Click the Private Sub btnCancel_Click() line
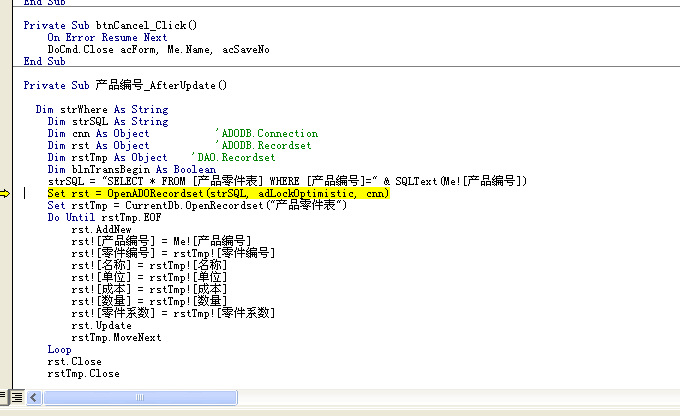This screenshot has width=680, height=416. (110, 26)
